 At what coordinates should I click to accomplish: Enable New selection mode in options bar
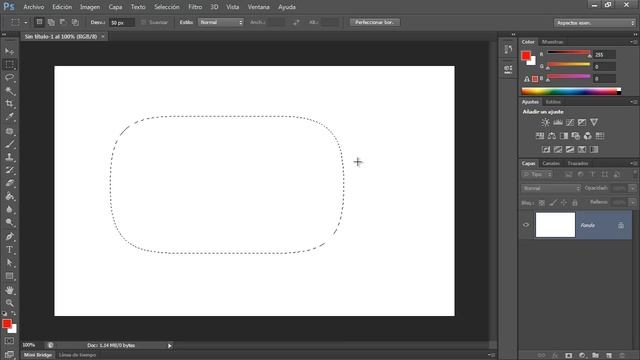pos(39,22)
